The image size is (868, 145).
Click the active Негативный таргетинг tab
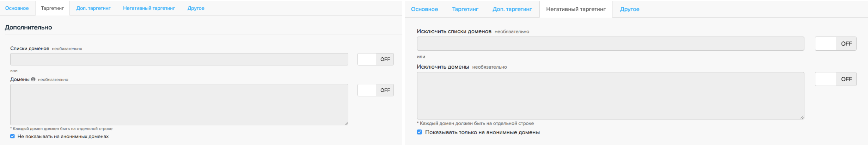pos(576,9)
